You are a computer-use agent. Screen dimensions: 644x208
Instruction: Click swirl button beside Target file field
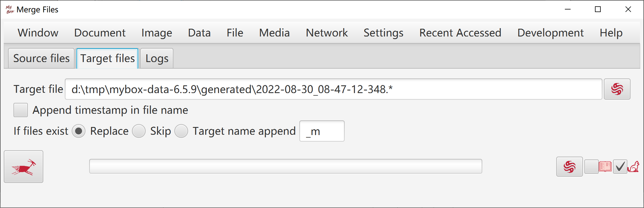[x=617, y=89]
